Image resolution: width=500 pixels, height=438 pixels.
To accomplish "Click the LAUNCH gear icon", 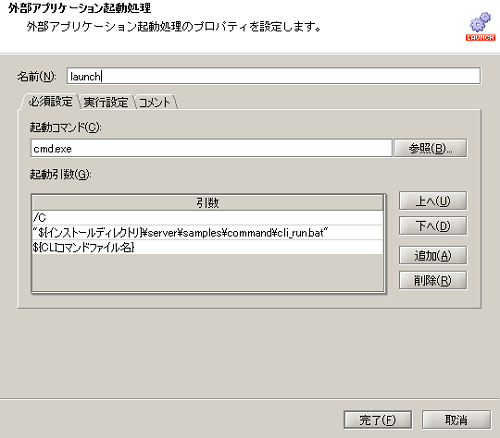I will click(480, 27).
